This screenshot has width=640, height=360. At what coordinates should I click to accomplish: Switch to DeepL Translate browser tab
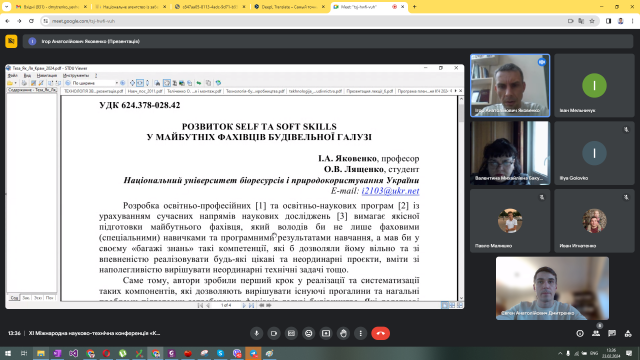289,7
